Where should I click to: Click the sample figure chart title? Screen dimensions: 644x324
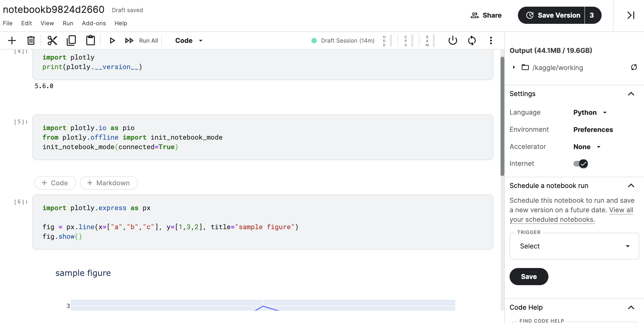[x=83, y=273]
